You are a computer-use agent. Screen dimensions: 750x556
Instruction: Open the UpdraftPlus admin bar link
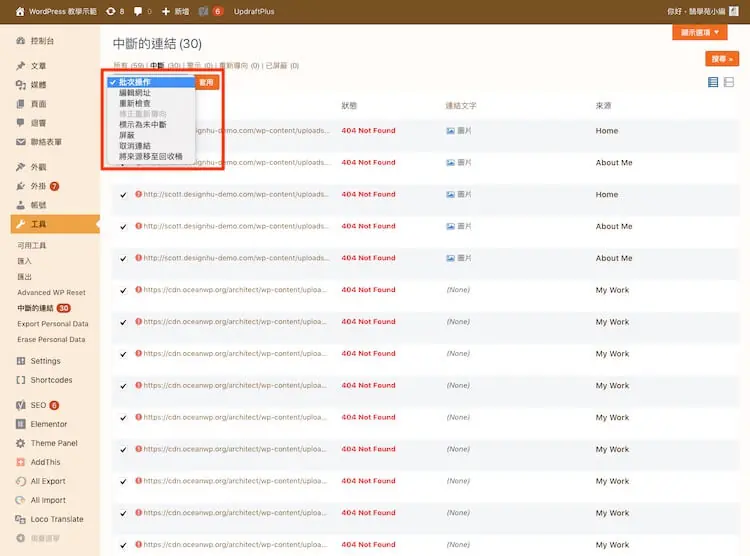coord(254,11)
